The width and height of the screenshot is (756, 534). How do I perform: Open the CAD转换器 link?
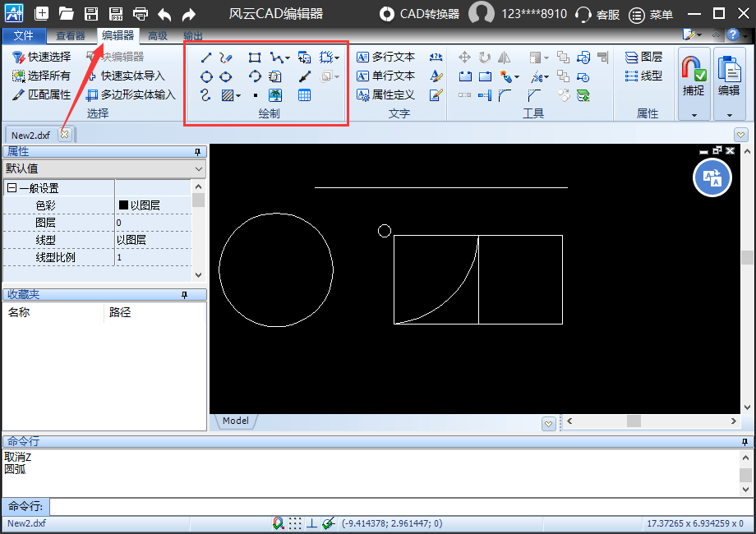click(x=419, y=14)
